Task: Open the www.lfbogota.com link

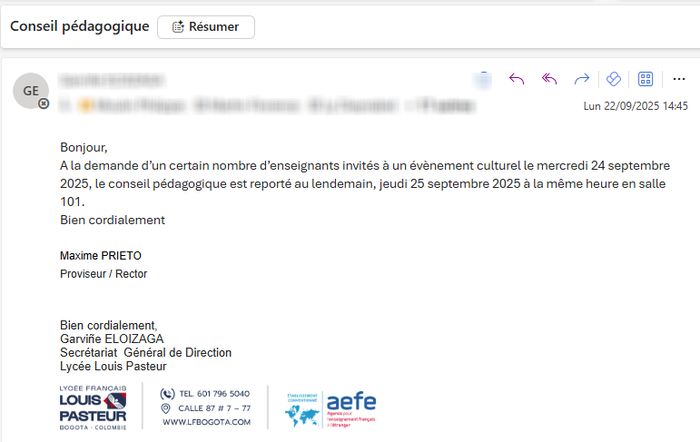Action: tap(207, 422)
